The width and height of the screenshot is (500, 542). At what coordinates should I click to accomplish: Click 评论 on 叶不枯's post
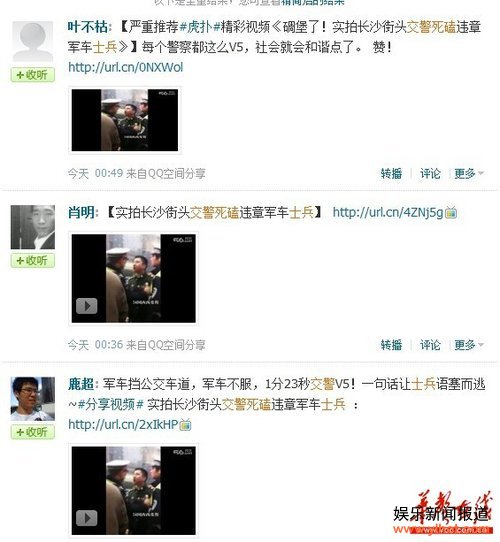pos(430,174)
